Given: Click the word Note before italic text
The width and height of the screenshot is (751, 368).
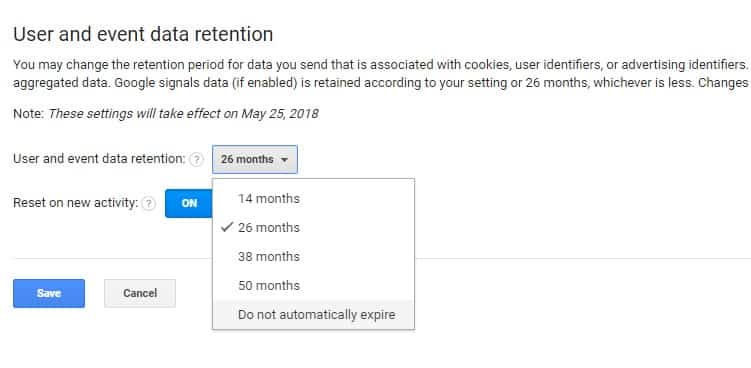Looking at the screenshot, I should click(29, 114).
